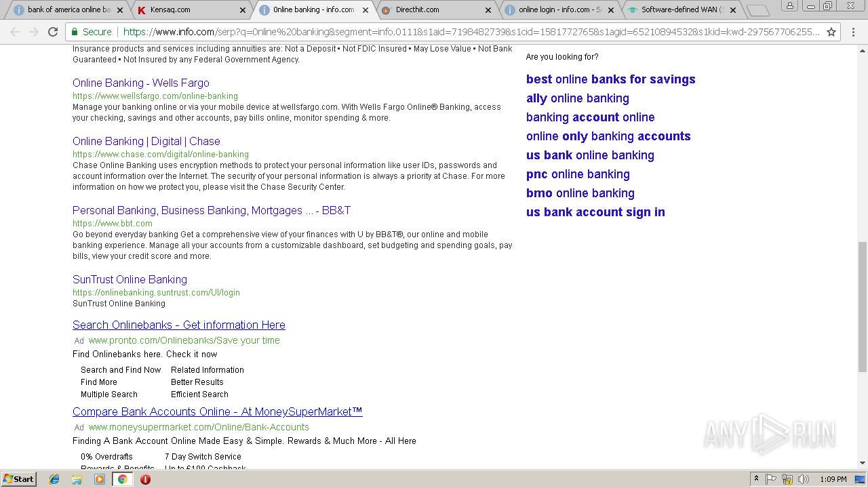
Task: Launch Internet Explorer from the taskbar
Action: (x=54, y=479)
